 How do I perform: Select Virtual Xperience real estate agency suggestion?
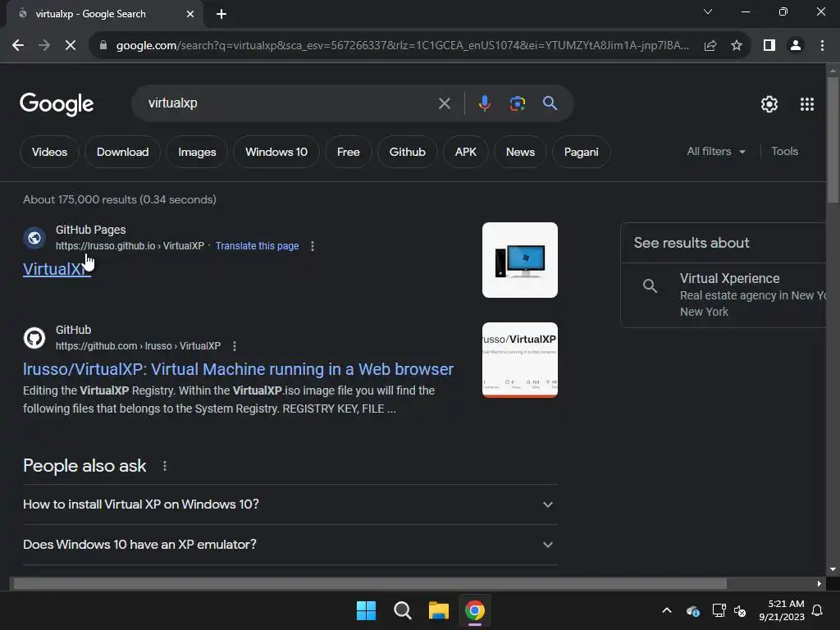[x=724, y=295]
